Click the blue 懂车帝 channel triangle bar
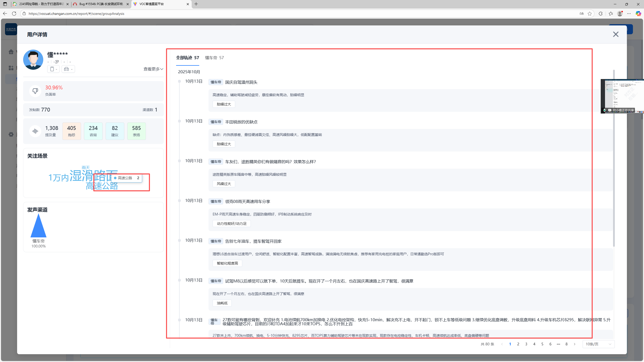Screen dimensions: 644x362 38,228
